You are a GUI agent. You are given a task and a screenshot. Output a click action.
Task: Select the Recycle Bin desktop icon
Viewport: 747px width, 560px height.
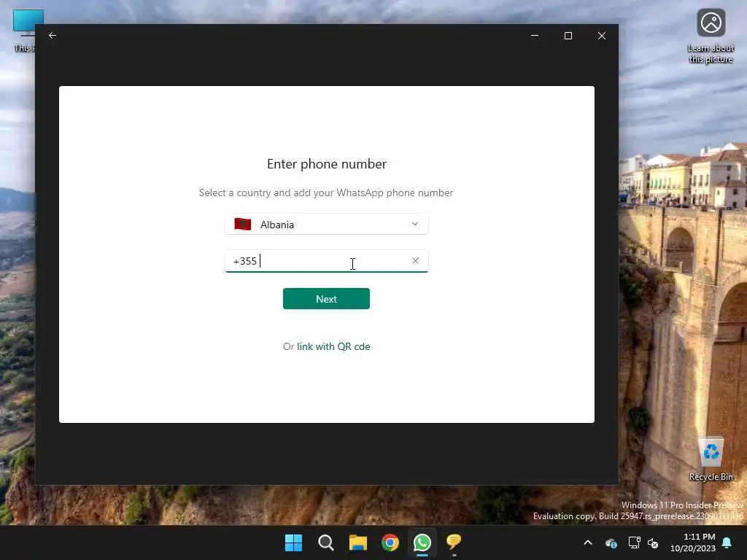coord(711,459)
